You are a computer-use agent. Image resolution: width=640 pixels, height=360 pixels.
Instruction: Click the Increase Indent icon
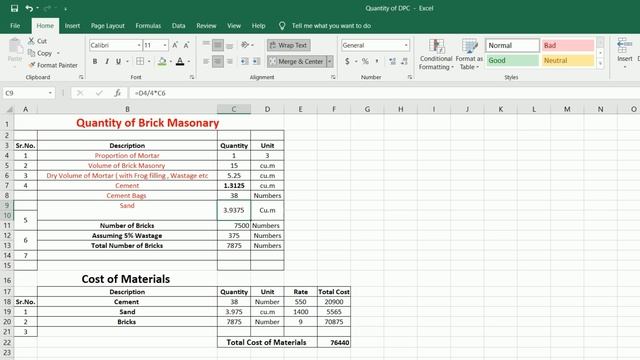pos(256,61)
